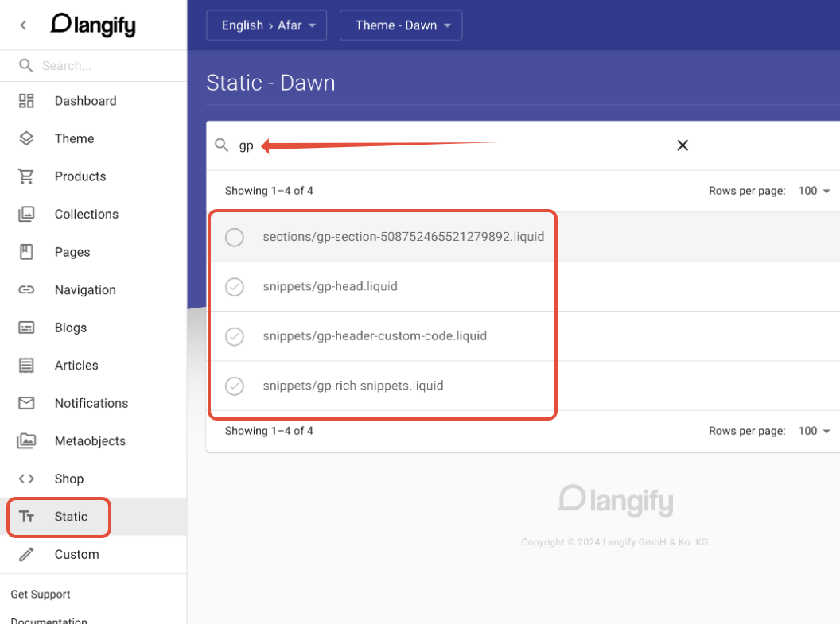
Task: Toggle status circle for gp-section liquid file
Action: point(235,237)
